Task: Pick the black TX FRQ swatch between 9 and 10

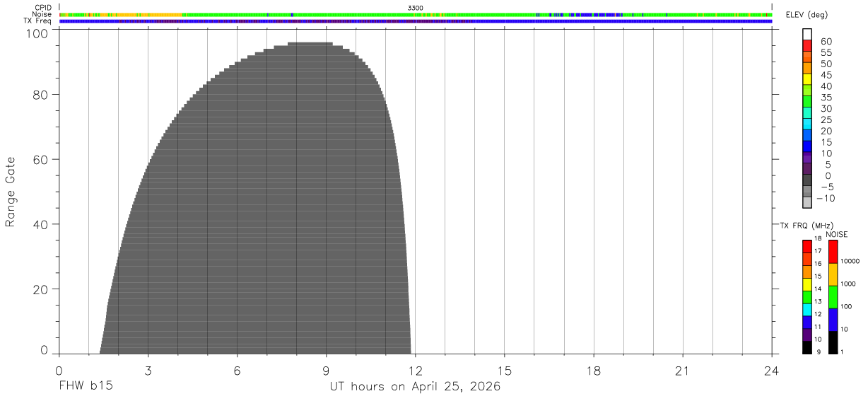Action: click(x=807, y=347)
